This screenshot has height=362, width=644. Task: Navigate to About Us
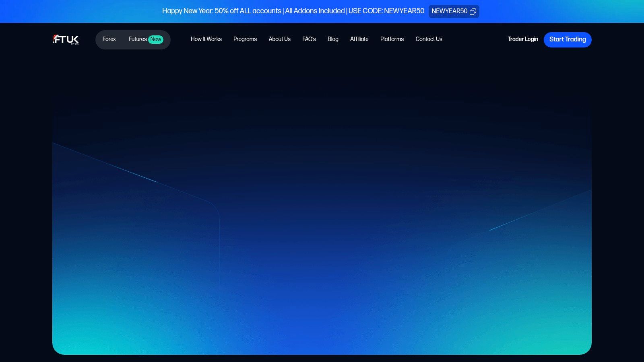click(x=279, y=39)
